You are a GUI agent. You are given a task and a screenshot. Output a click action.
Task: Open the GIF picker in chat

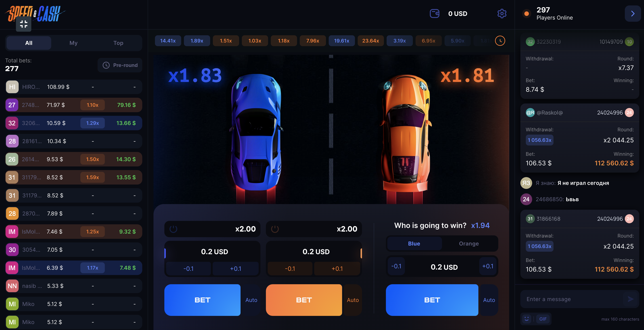(x=542, y=319)
